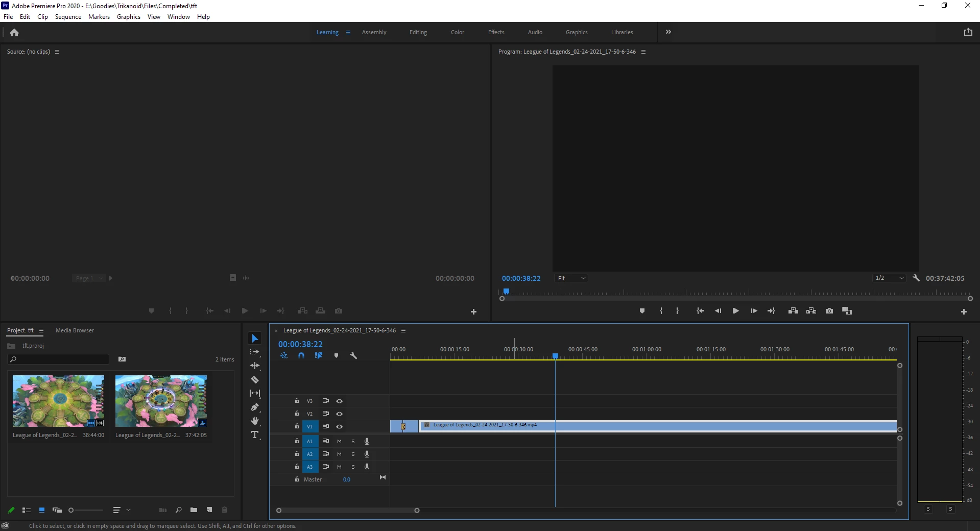Mute audio track A1
The width and height of the screenshot is (980, 531).
(x=339, y=441)
